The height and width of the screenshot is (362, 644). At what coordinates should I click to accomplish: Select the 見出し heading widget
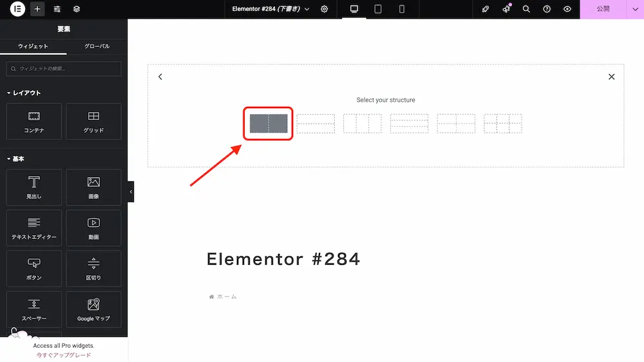tap(34, 187)
